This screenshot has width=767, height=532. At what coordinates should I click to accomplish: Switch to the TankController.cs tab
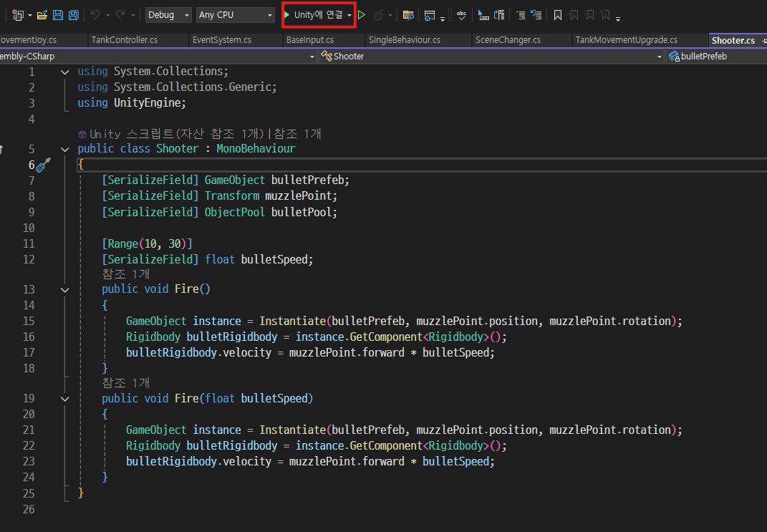pyautogui.click(x=124, y=40)
